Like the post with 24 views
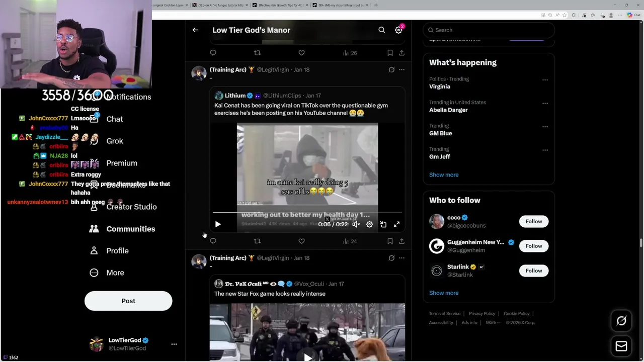 tap(301, 241)
